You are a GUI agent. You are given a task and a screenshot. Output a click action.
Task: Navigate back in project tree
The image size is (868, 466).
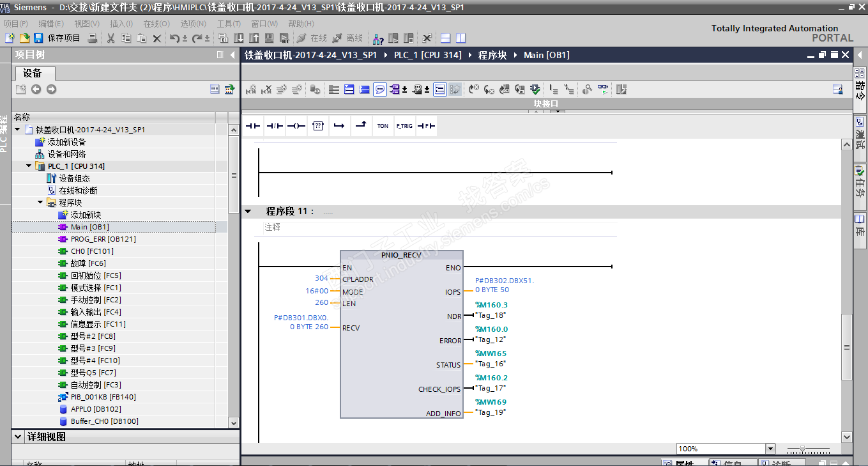point(36,89)
